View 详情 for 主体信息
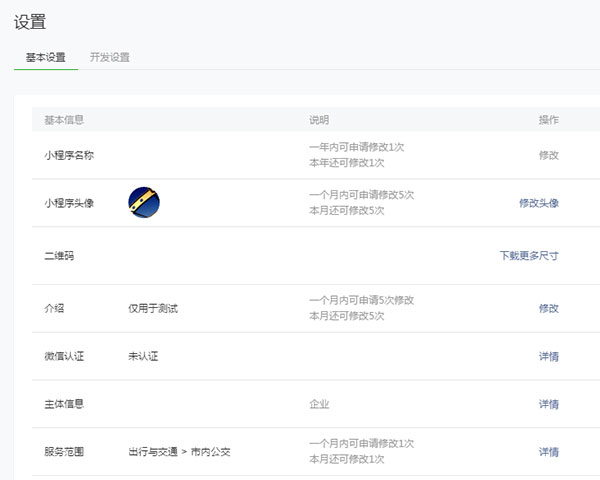Image resolution: width=600 pixels, height=480 pixels. (x=548, y=404)
